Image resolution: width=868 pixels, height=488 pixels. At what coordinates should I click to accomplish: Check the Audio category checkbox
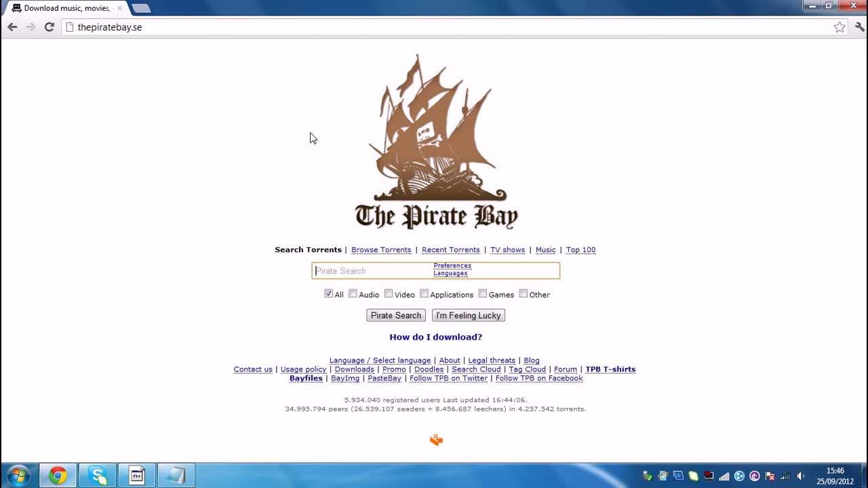point(353,293)
